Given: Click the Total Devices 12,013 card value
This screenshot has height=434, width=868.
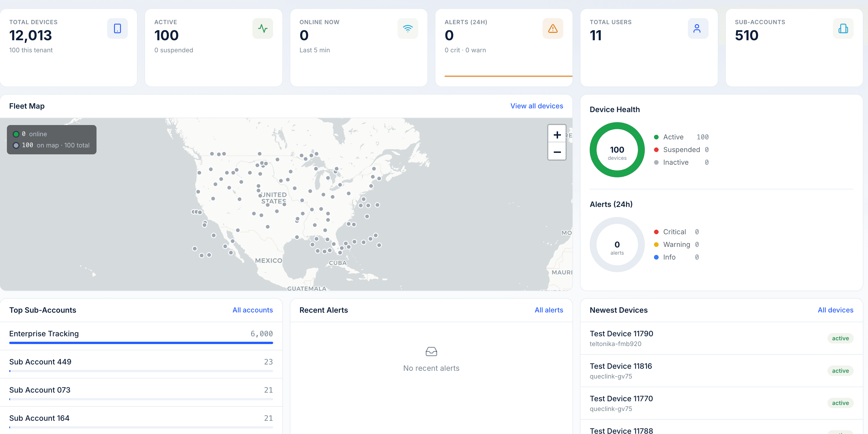Looking at the screenshot, I should click(30, 35).
